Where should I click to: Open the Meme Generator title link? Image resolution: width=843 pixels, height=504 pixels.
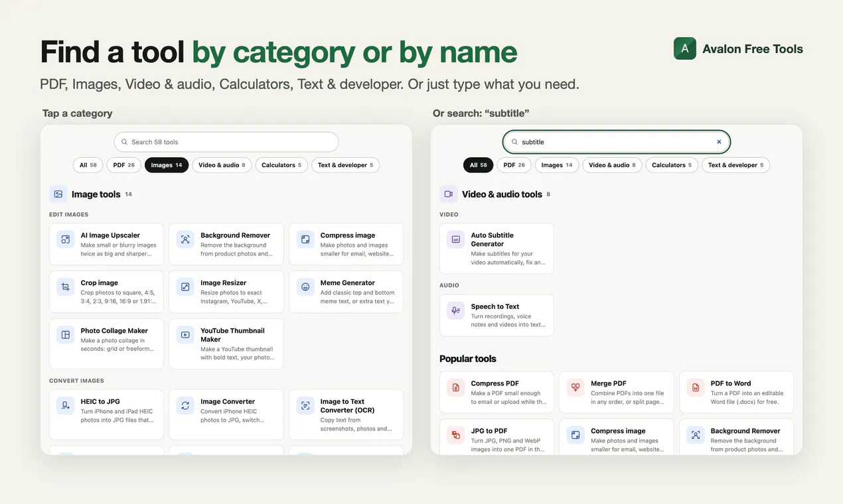[x=348, y=283]
